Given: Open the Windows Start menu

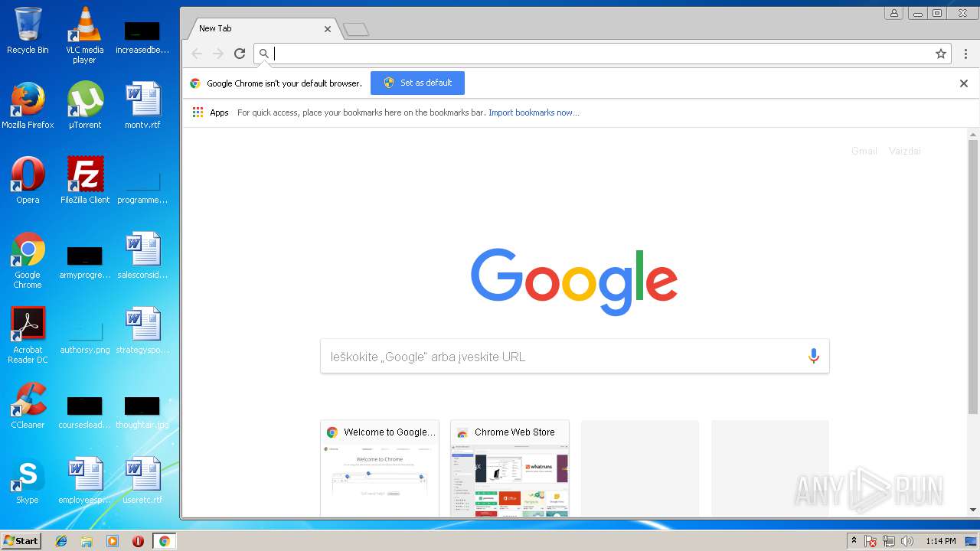Looking at the screenshot, I should tap(21, 540).
